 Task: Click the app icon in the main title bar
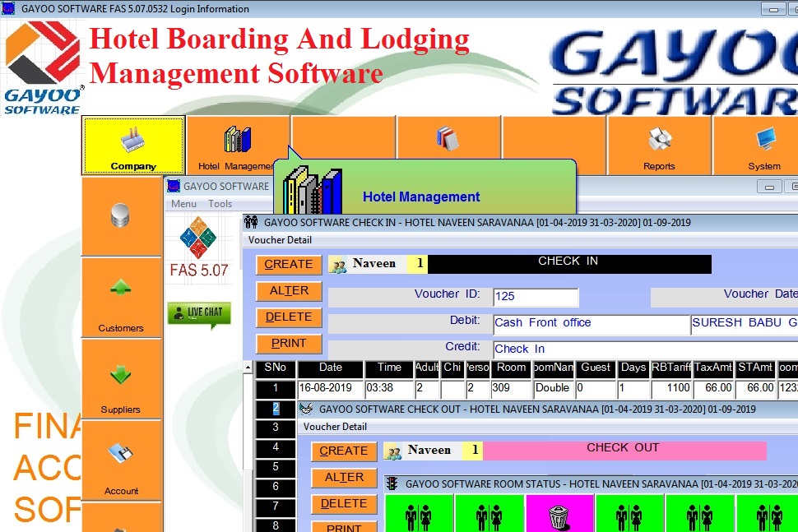tap(8, 8)
